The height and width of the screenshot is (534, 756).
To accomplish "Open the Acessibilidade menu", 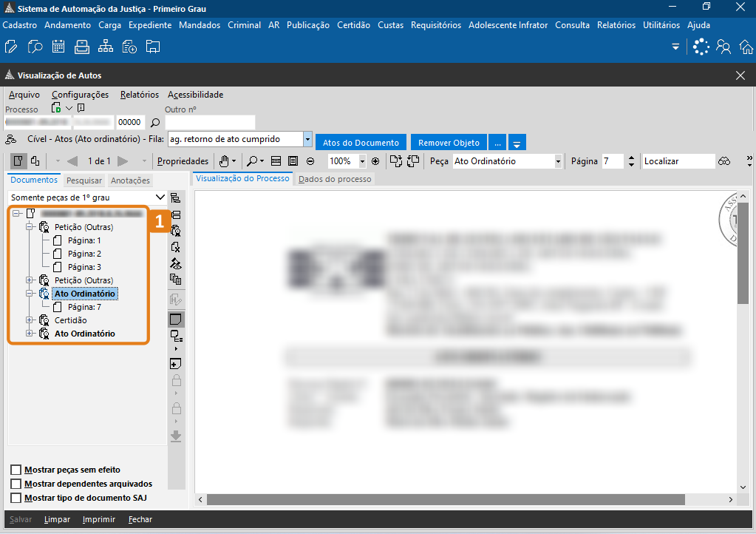I will point(195,95).
